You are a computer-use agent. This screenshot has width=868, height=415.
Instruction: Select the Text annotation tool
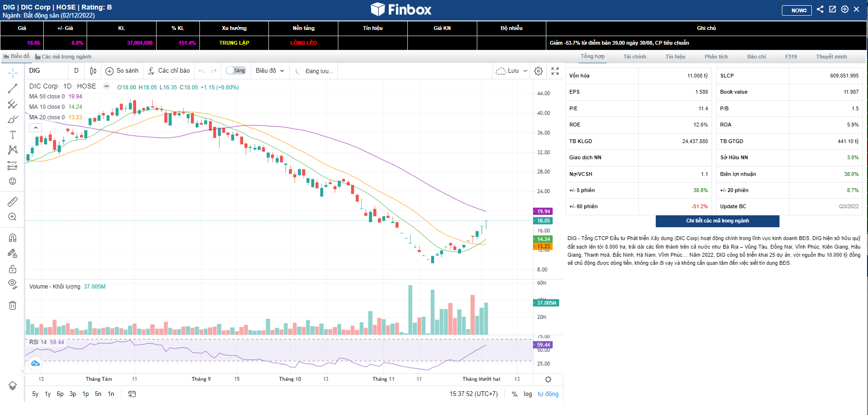(13, 135)
